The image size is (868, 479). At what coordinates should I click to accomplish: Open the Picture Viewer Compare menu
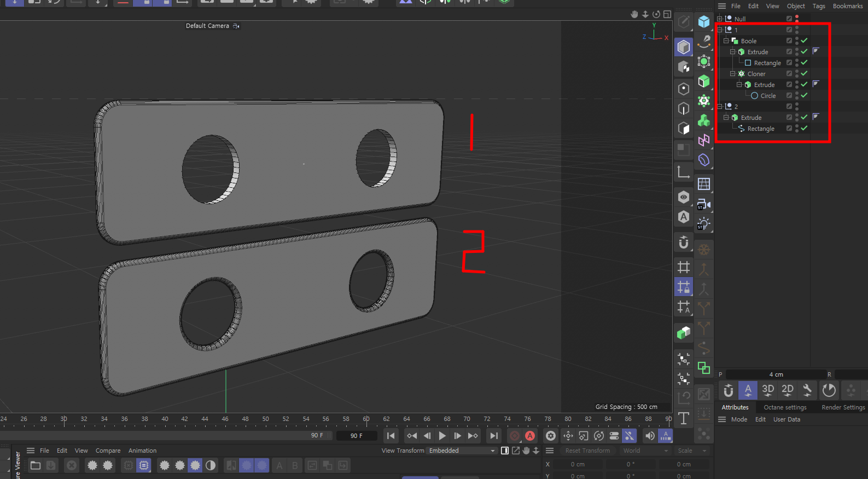pos(108,451)
